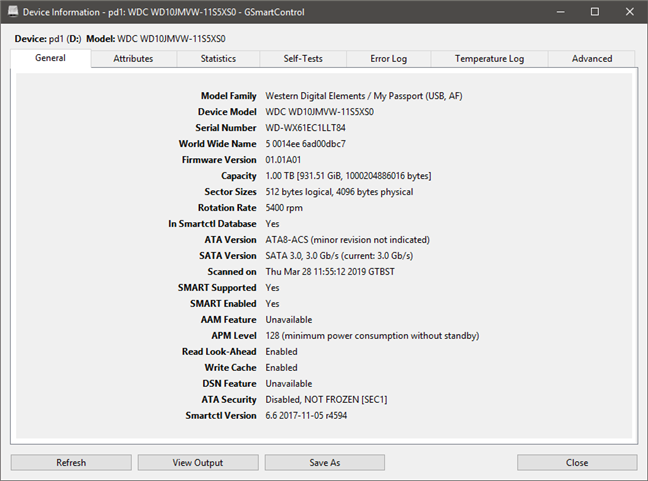Maximize the Device Information window

[594, 12]
